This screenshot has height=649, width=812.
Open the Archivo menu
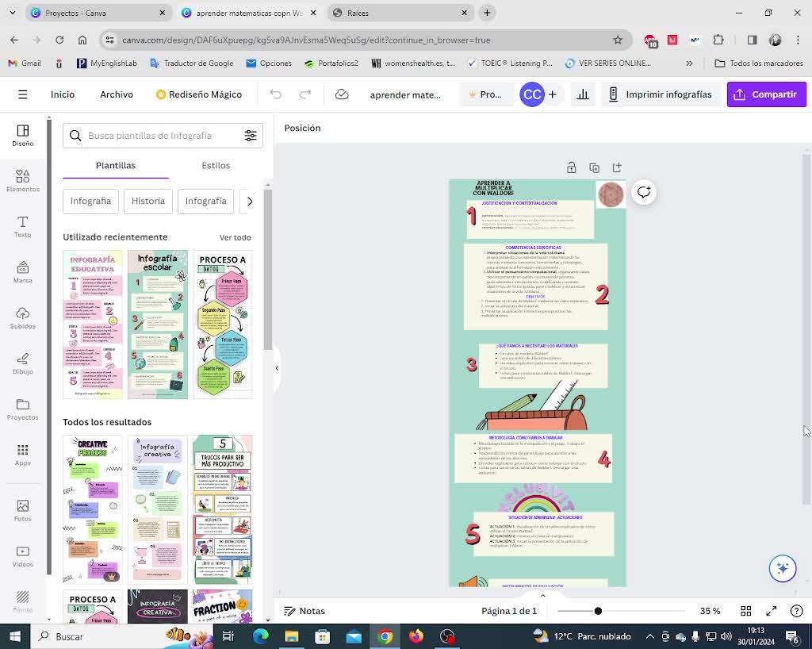[117, 94]
